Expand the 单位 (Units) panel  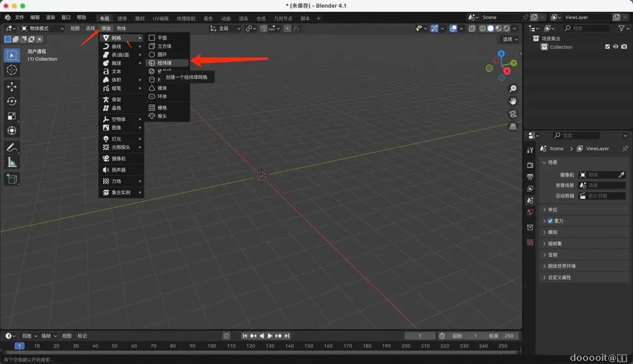point(553,210)
